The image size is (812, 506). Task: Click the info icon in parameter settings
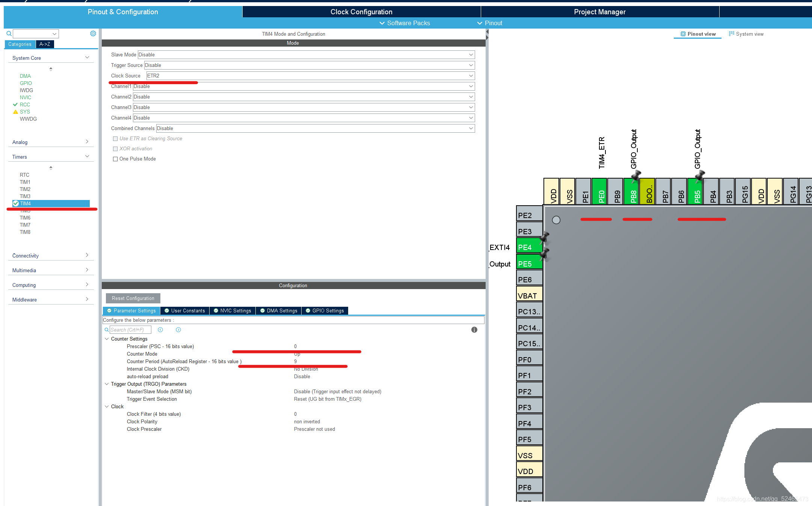click(x=474, y=330)
